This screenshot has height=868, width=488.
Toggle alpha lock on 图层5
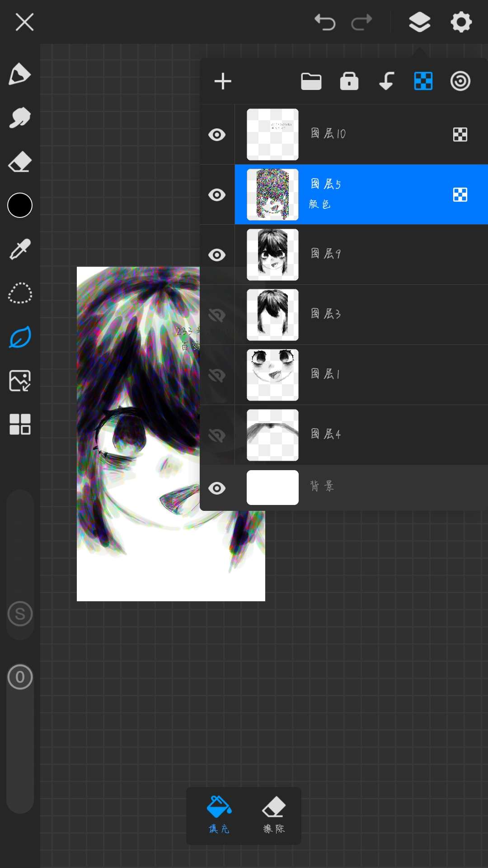tap(460, 195)
